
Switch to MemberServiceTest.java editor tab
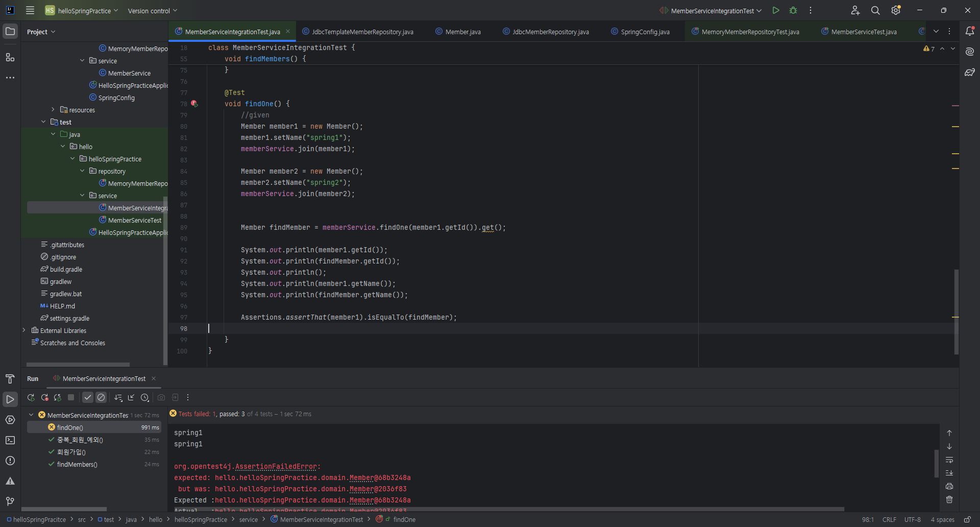coord(859,32)
